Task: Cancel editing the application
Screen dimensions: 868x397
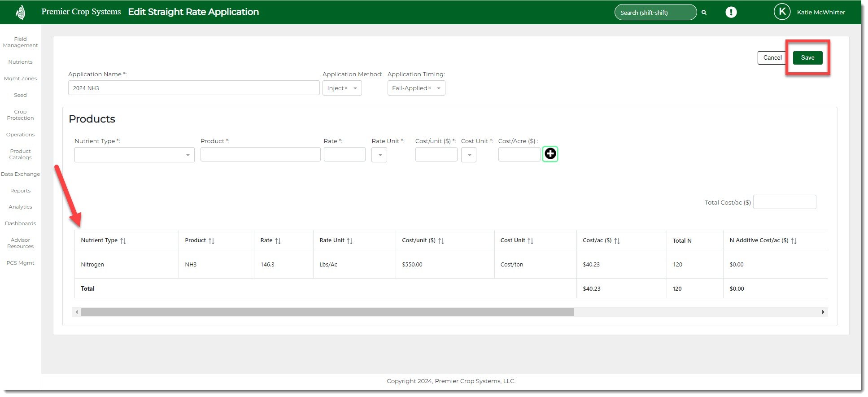Action: click(772, 58)
